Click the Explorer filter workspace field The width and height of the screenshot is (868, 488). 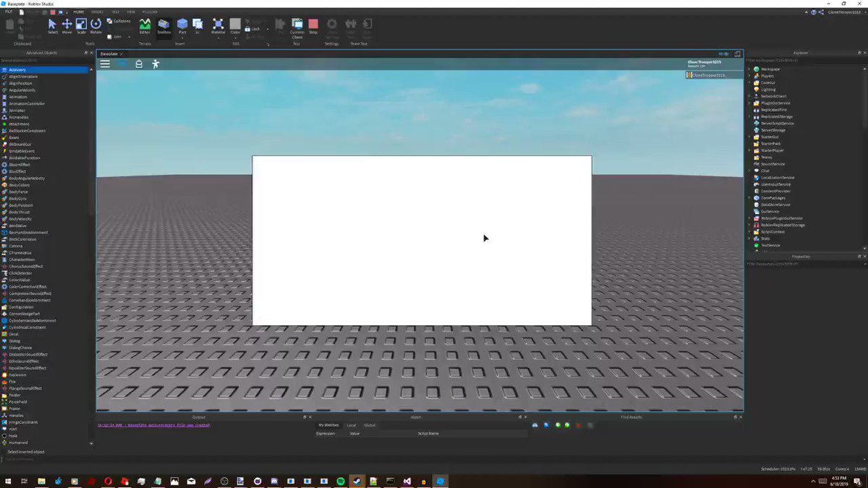(x=805, y=60)
